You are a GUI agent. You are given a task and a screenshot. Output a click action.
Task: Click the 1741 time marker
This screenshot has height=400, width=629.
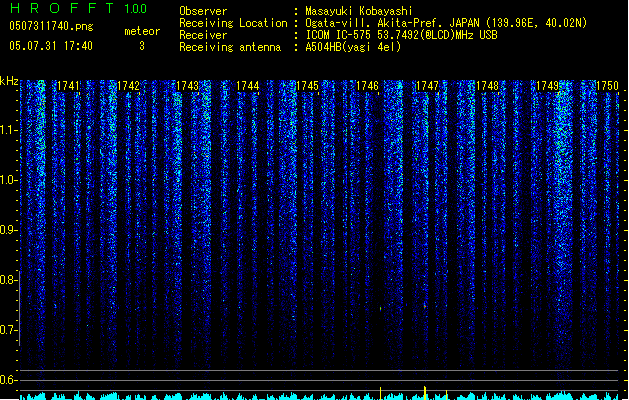click(x=68, y=86)
